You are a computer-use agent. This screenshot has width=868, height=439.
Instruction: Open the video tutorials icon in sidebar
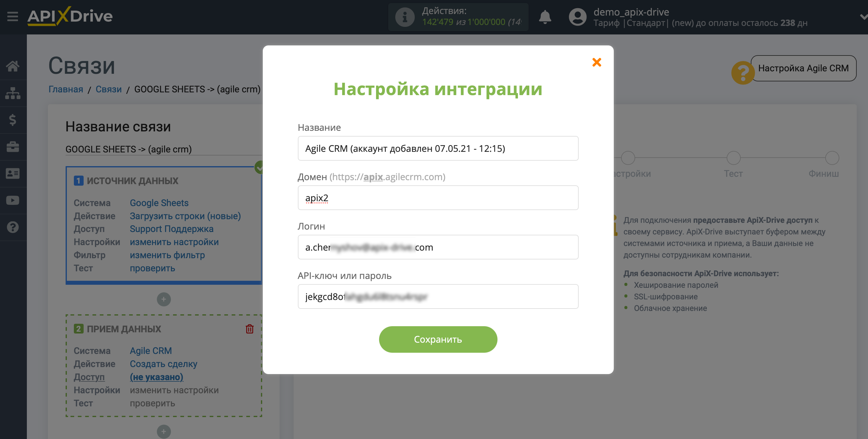(x=13, y=200)
